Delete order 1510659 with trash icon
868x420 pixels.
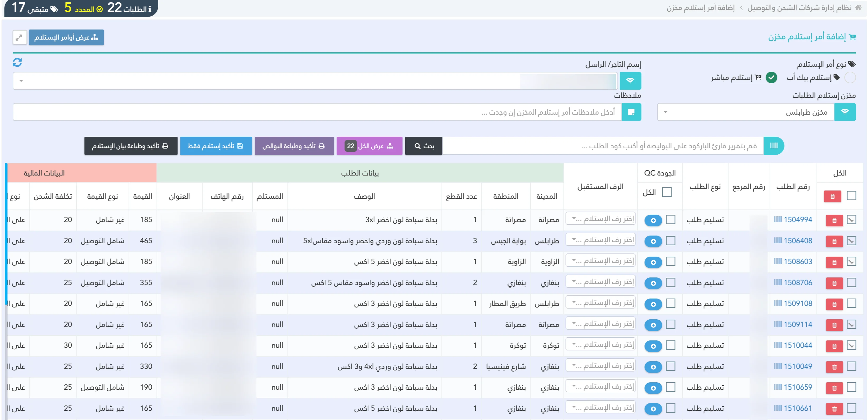coord(834,388)
